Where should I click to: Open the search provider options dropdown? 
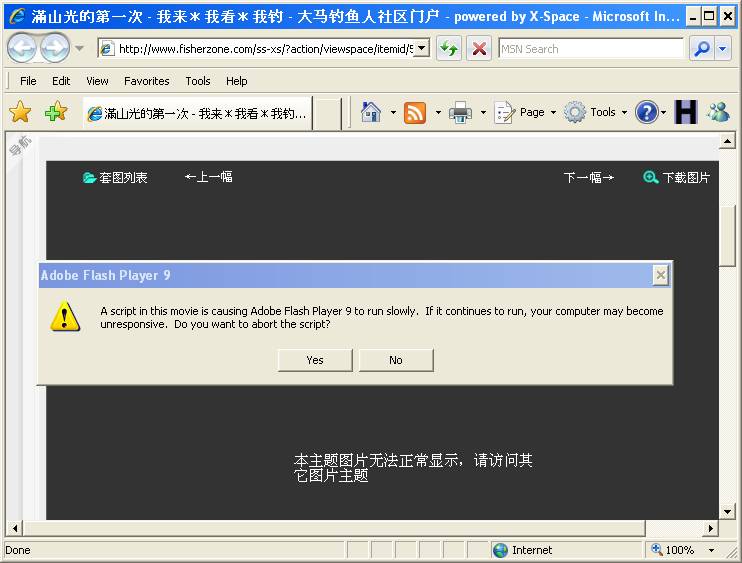point(722,48)
